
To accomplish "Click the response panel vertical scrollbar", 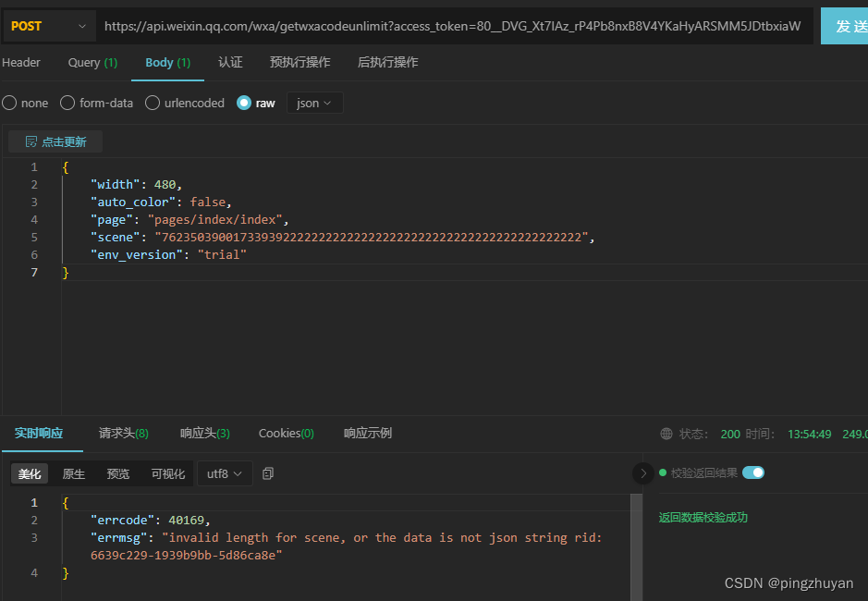I will tap(636, 547).
